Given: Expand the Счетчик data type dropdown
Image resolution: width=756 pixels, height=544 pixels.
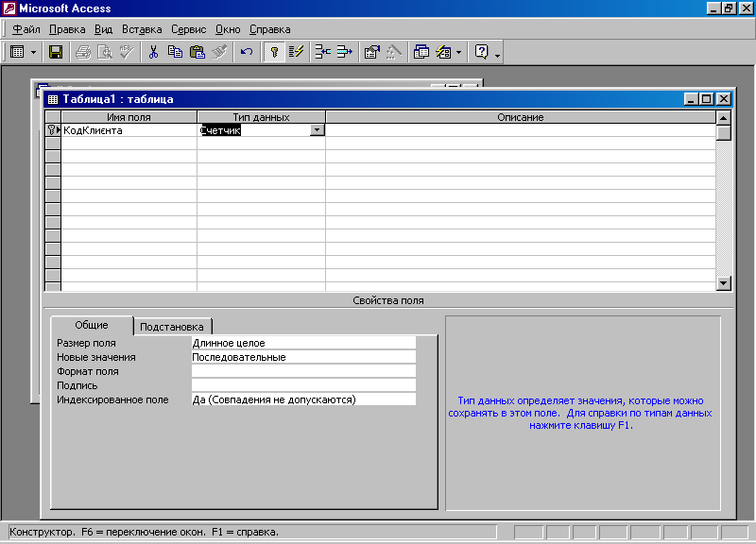Looking at the screenshot, I should coord(317,130).
